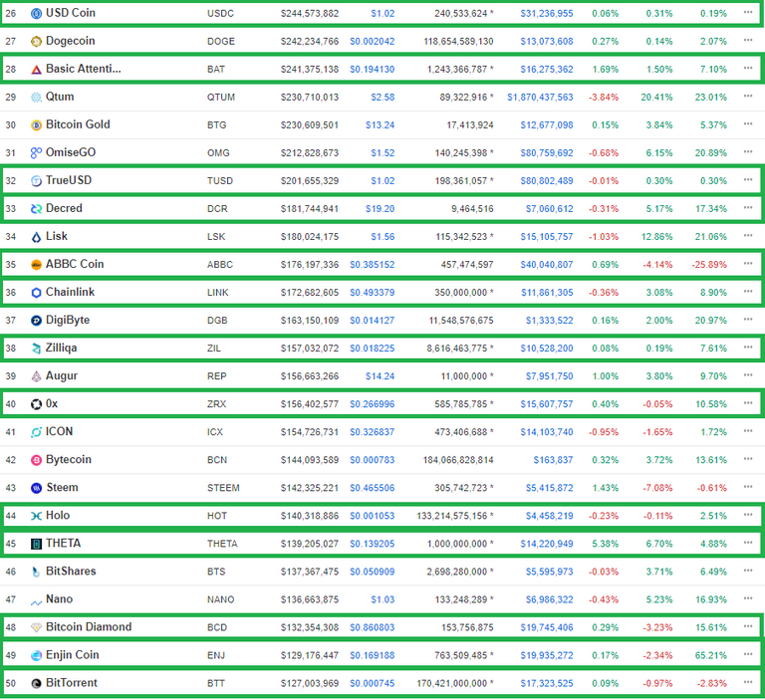Open the Dogecoin name link
This screenshot has height=700, width=765.
pos(71,41)
